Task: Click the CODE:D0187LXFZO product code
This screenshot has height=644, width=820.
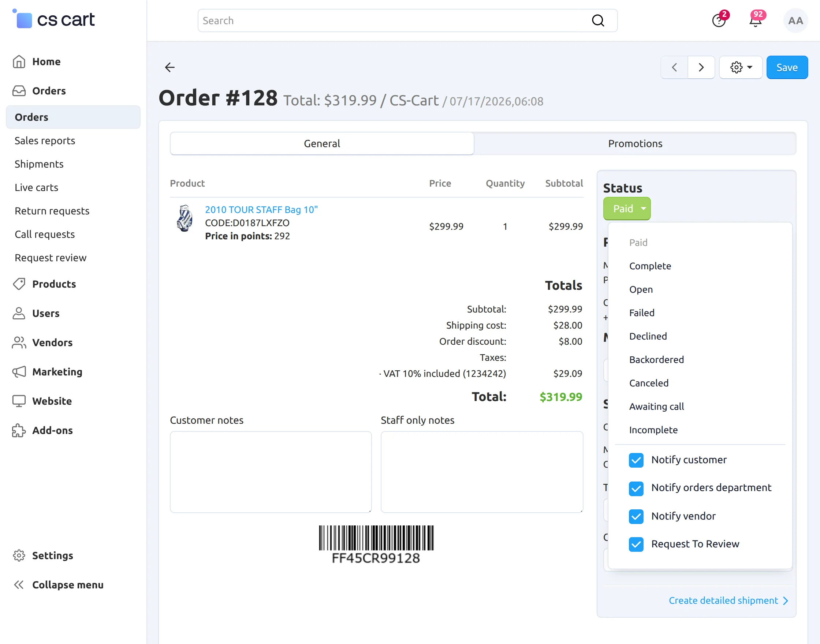Action: (247, 223)
